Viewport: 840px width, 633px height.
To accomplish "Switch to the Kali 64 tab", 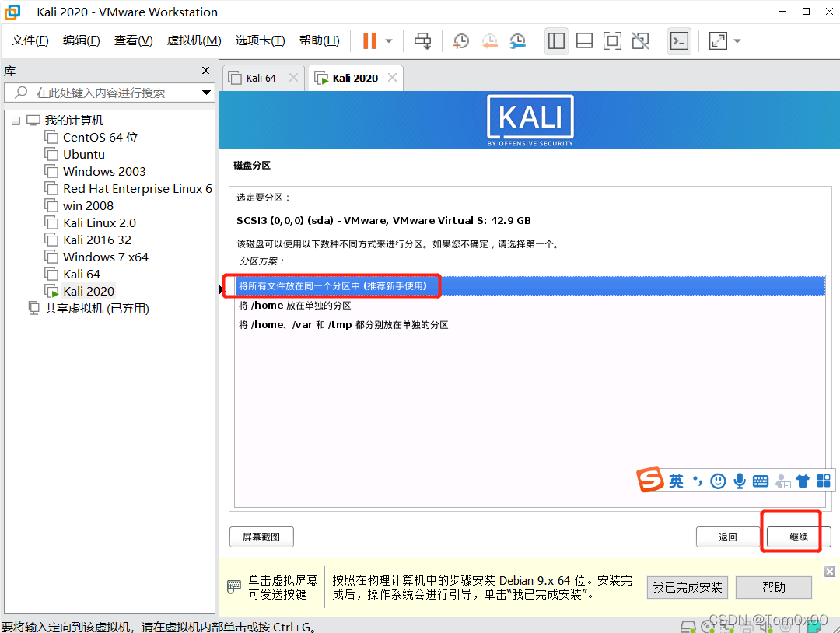I will tap(261, 79).
